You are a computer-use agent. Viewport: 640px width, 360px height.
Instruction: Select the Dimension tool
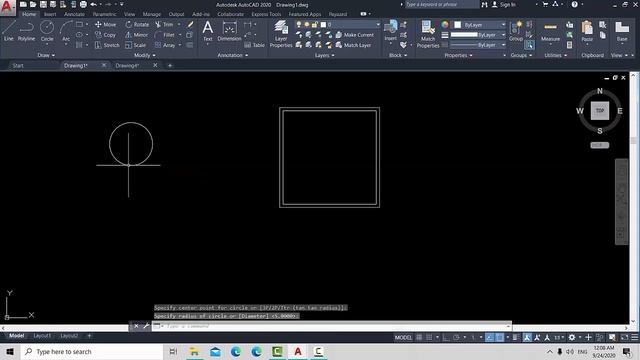[x=229, y=31]
